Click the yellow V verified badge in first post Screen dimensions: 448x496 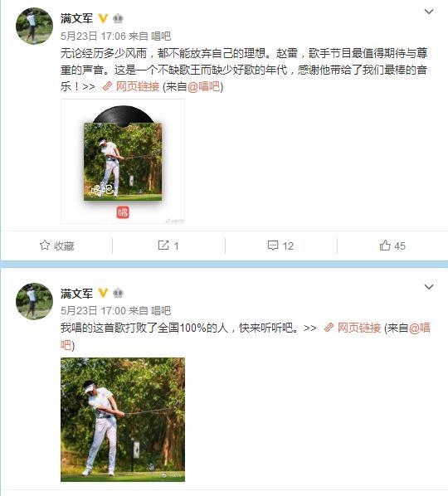(x=103, y=18)
